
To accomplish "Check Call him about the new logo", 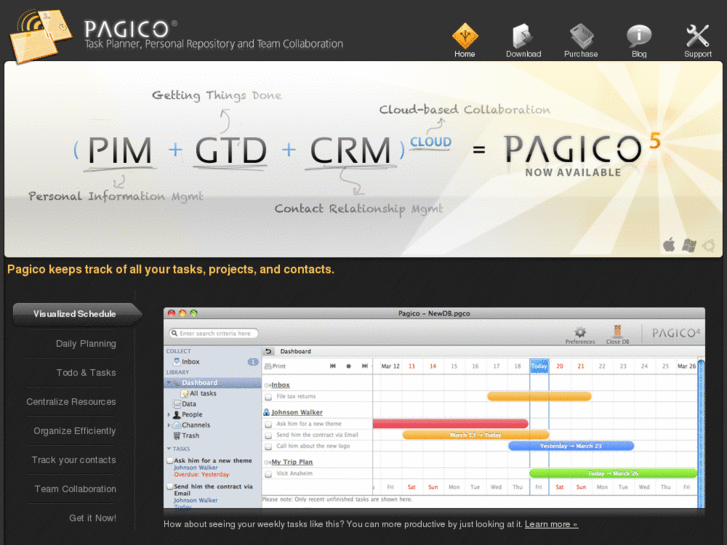I will 268,447.
